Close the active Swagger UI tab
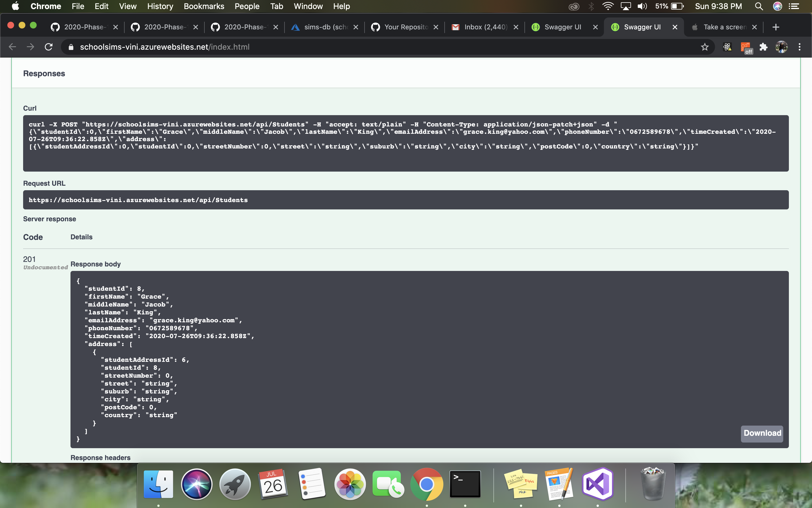 tap(675, 27)
